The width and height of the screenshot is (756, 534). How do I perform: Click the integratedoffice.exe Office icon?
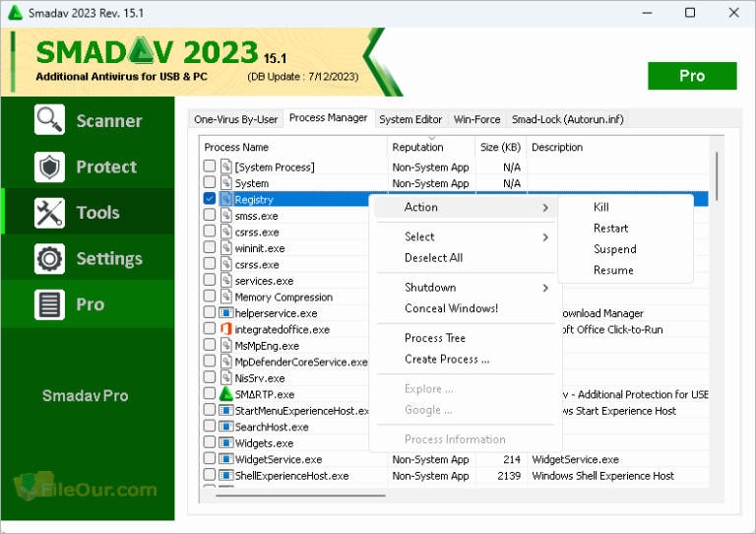[x=226, y=329]
